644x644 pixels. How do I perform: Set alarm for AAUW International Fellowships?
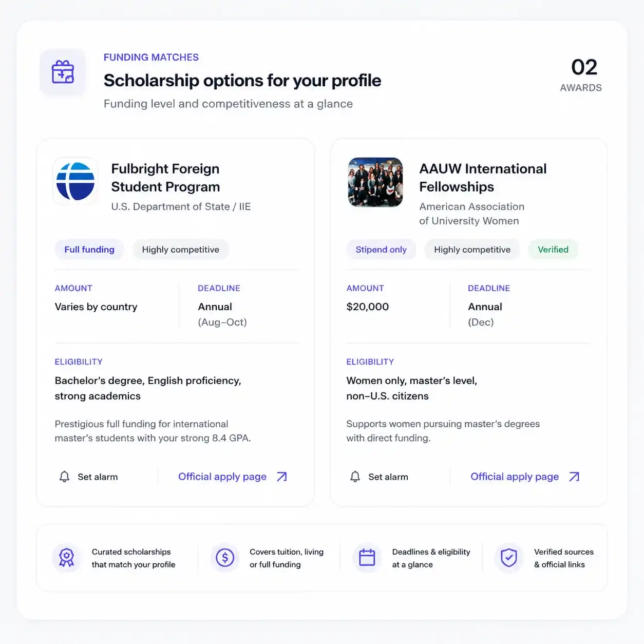[380, 477]
